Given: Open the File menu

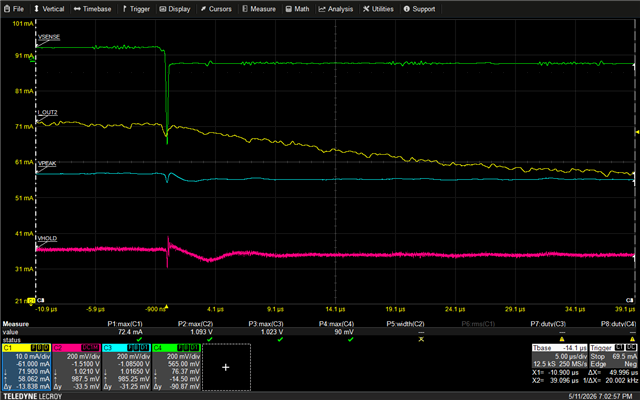Looking at the screenshot, I should tap(13, 9).
